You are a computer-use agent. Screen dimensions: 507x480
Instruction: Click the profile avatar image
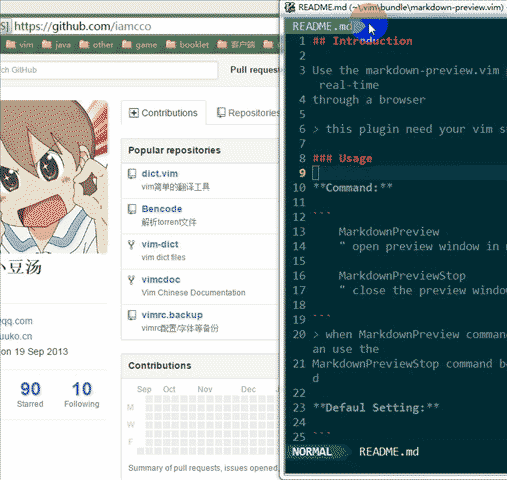pos(53,177)
